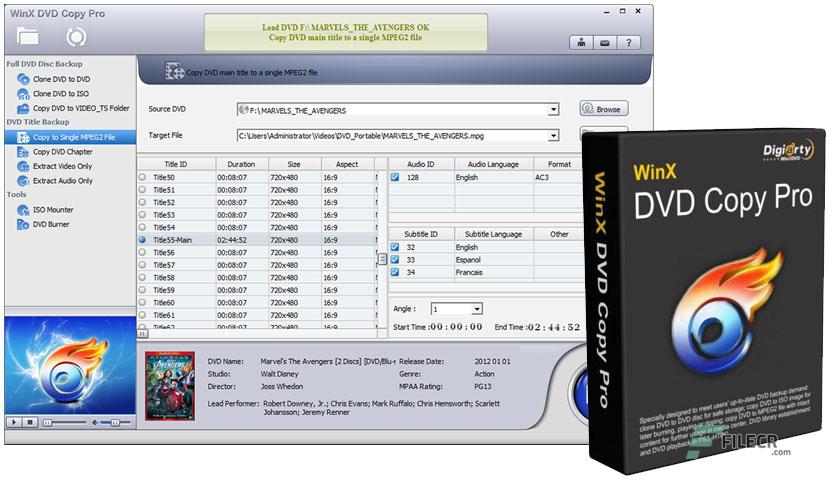Image resolution: width=836 pixels, height=484 pixels.
Task: Click the Subtitle Language column header
Action: pos(493,234)
